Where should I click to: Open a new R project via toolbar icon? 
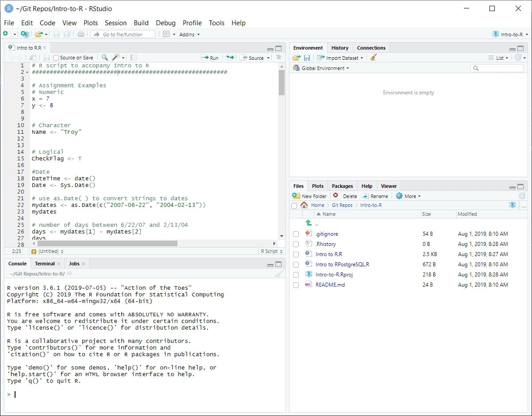(25, 34)
